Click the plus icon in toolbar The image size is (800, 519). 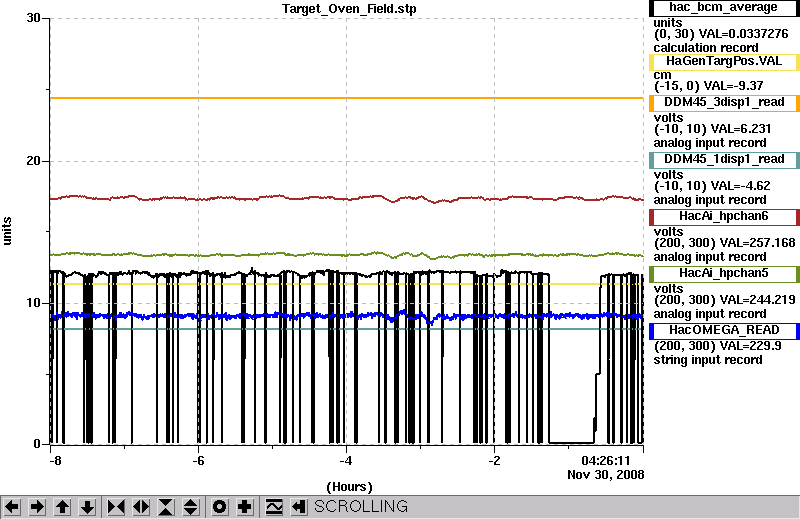pos(244,507)
